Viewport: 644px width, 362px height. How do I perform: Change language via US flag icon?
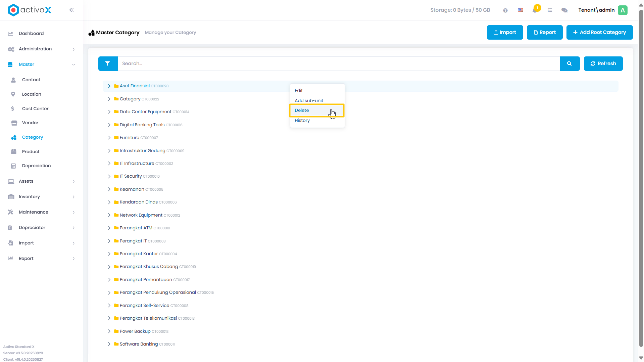coord(520,10)
